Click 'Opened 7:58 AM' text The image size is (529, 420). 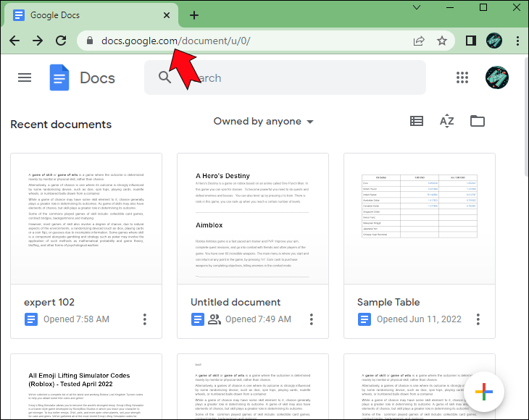tap(76, 319)
